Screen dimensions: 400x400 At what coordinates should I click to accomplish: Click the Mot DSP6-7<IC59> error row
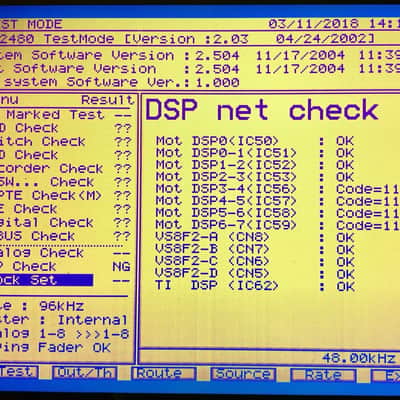point(277,225)
